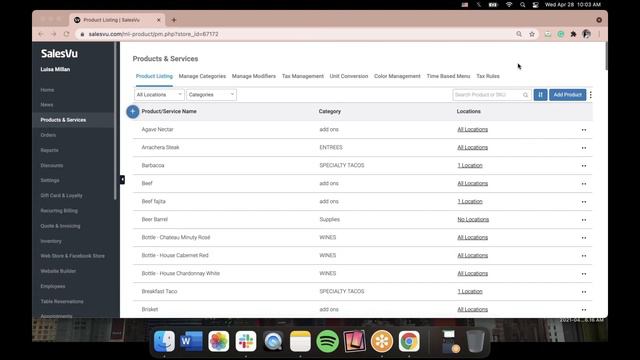Switch to the Manage Categories tab

pos(202,76)
